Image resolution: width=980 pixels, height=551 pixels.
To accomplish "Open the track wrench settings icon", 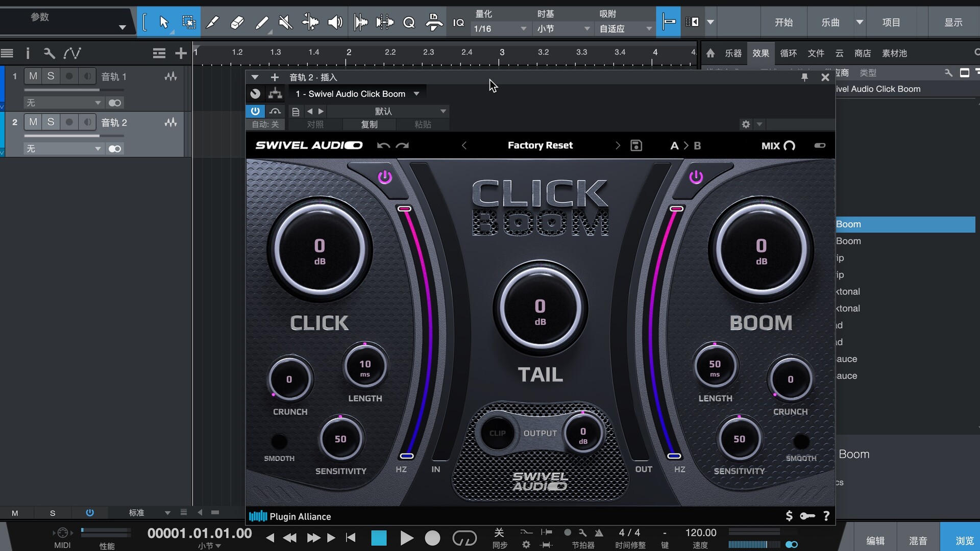I will pos(49,53).
